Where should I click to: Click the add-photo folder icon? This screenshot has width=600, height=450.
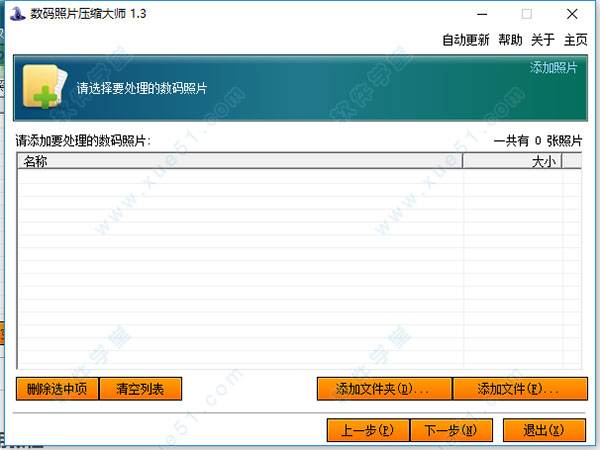tap(45, 87)
